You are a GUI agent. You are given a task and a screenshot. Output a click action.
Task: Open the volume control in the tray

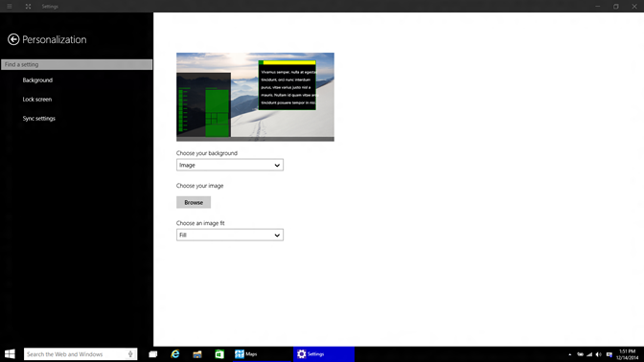click(x=599, y=354)
